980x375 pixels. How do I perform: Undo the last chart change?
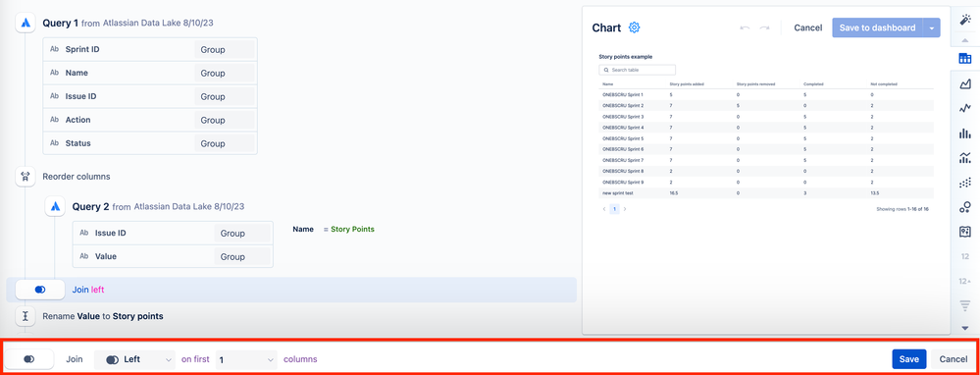[745, 27]
